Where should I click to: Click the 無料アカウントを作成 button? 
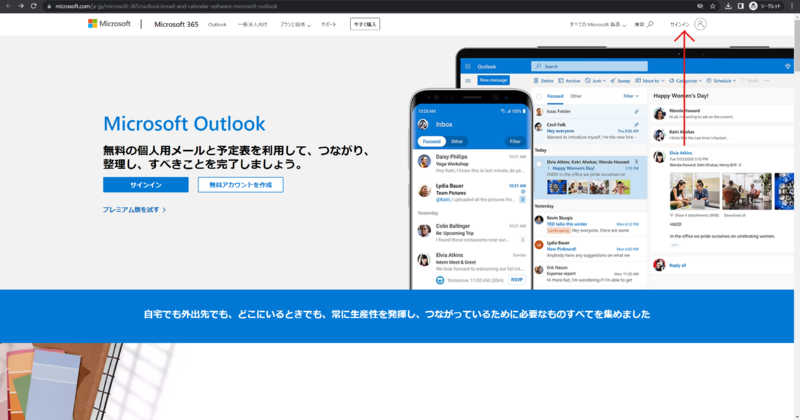pyautogui.click(x=240, y=185)
